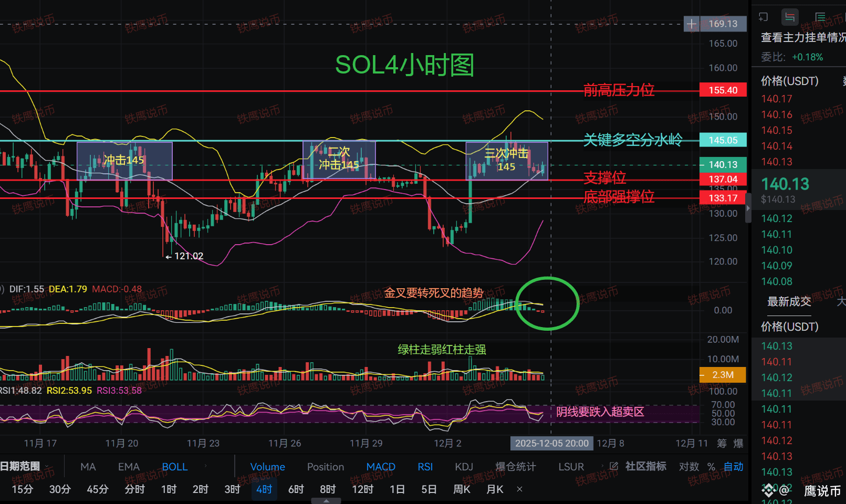Toggle 自动 automatic price scaling

(733, 466)
